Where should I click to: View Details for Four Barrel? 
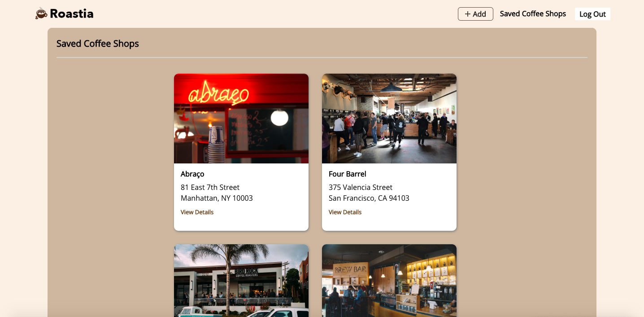[345, 212]
